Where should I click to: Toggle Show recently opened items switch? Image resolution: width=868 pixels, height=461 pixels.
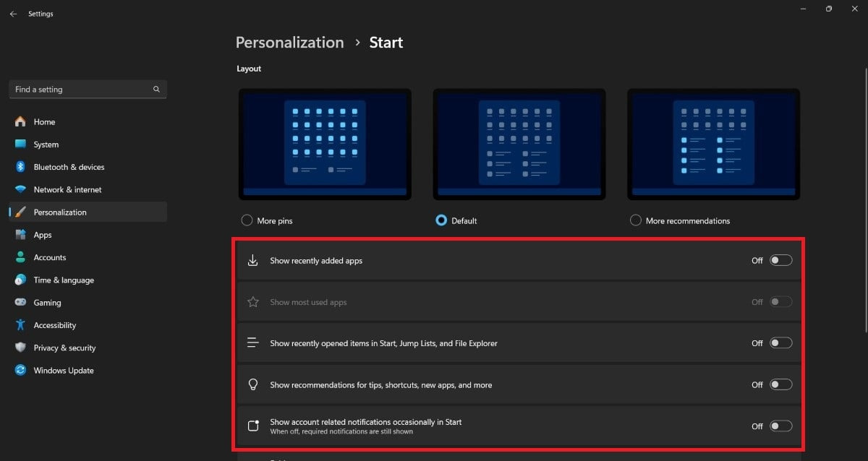click(x=780, y=343)
